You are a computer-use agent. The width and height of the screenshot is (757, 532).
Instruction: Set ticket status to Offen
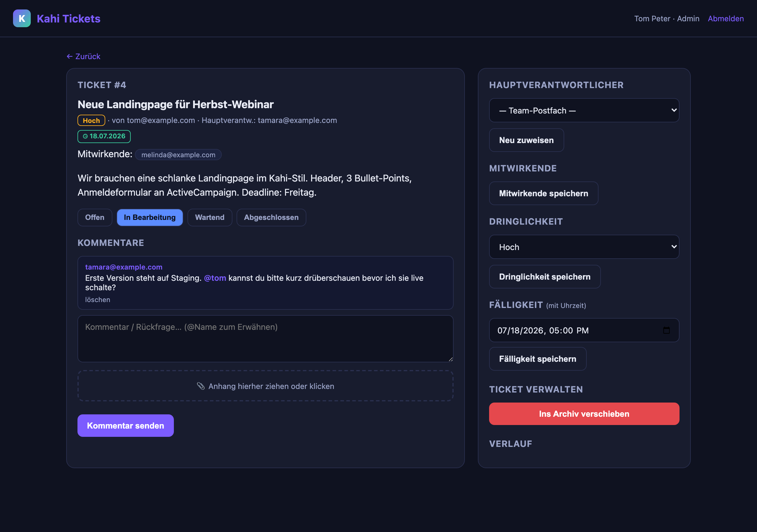[x=95, y=218]
